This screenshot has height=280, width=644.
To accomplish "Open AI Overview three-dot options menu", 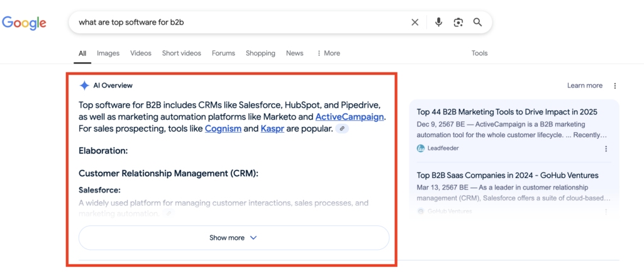I will coord(615,86).
